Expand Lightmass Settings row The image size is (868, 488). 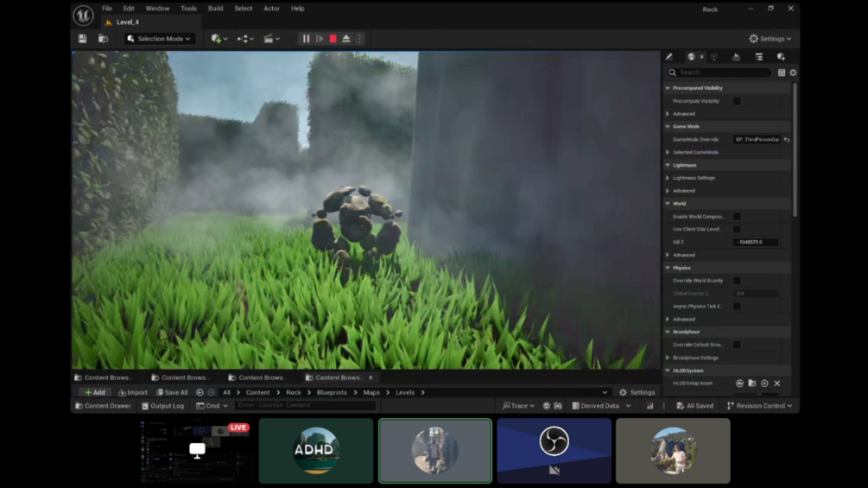(x=668, y=178)
